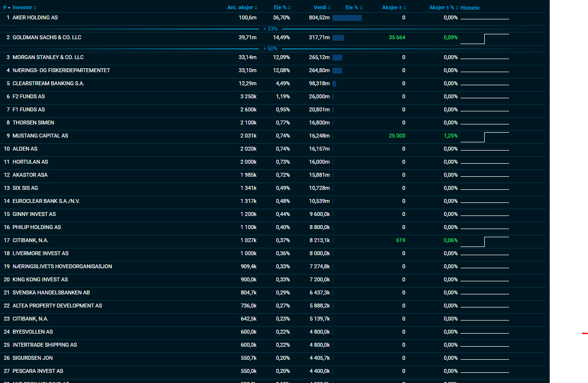The height and width of the screenshot is (383, 588).
Task: Select BYESVOLLEN AS investor
Action: pyautogui.click(x=32, y=332)
